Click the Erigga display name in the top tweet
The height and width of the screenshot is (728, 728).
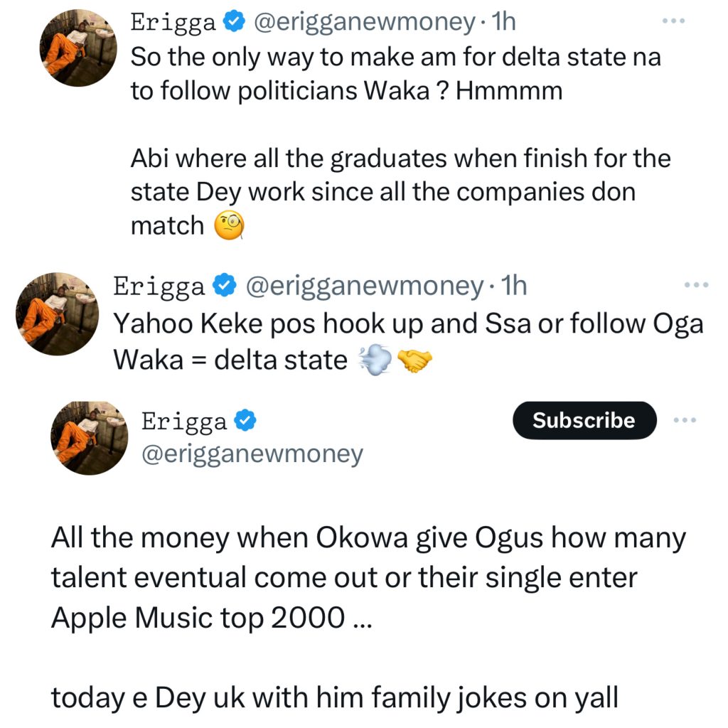[173, 23]
